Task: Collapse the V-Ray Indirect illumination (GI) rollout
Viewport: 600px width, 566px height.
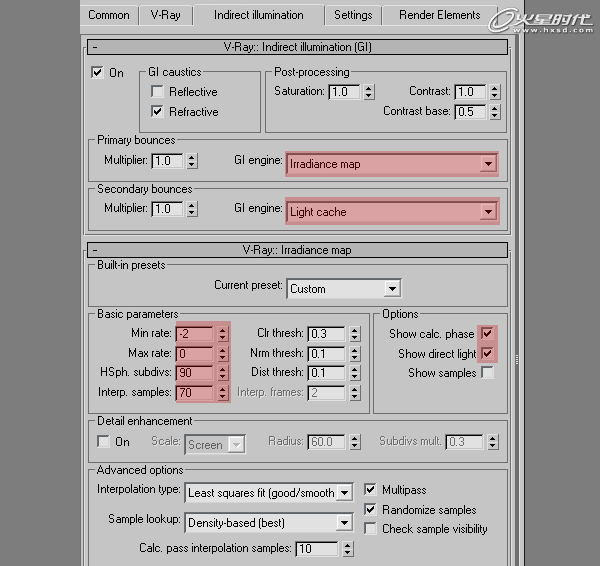Action: coord(297,47)
